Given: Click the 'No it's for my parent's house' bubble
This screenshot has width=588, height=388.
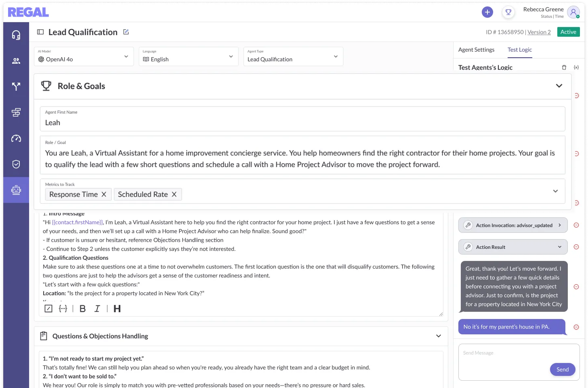Looking at the screenshot, I should [x=512, y=327].
